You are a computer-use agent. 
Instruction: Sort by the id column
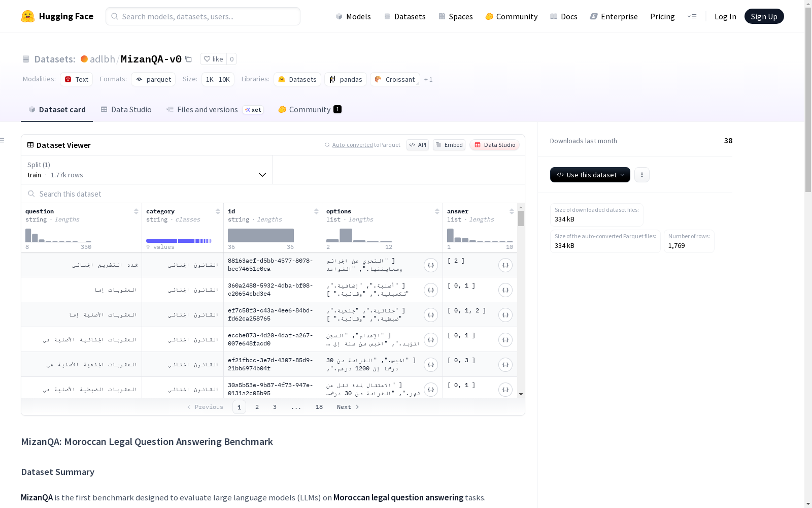pos(316,211)
